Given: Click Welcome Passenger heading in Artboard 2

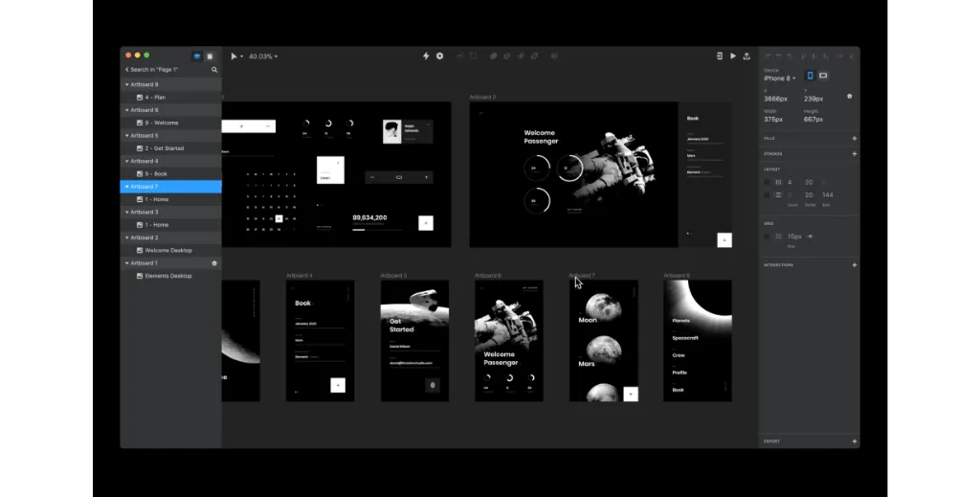Looking at the screenshot, I should [x=541, y=137].
